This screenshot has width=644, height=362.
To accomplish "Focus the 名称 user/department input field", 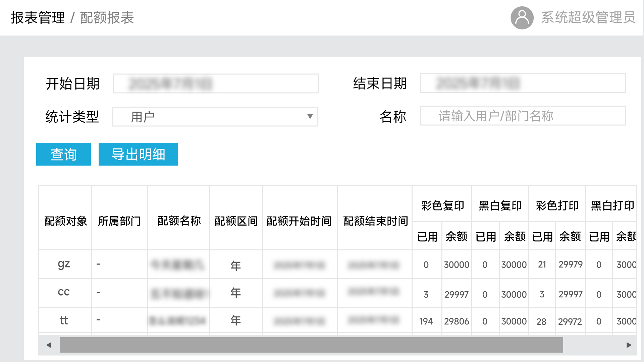I will pyautogui.click(x=523, y=116).
